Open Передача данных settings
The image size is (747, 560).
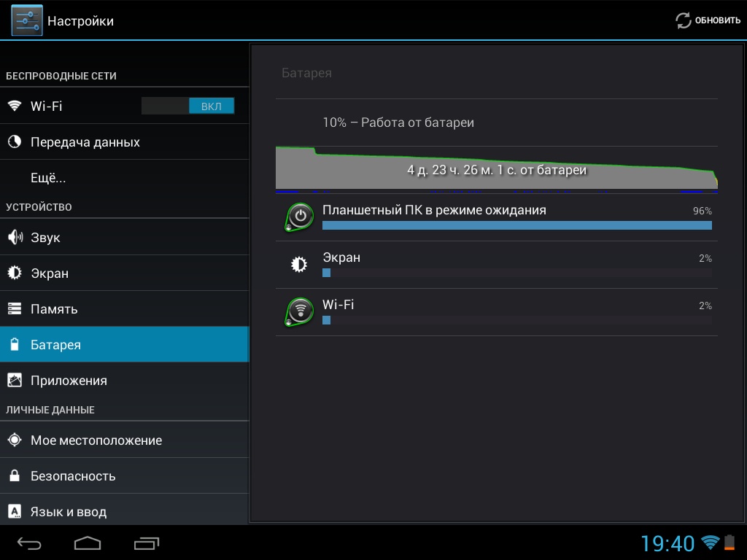coord(85,142)
